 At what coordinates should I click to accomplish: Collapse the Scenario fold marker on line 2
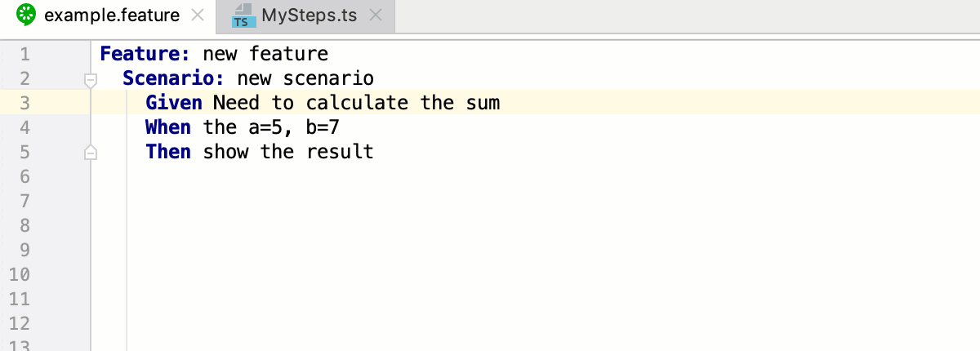(91, 79)
